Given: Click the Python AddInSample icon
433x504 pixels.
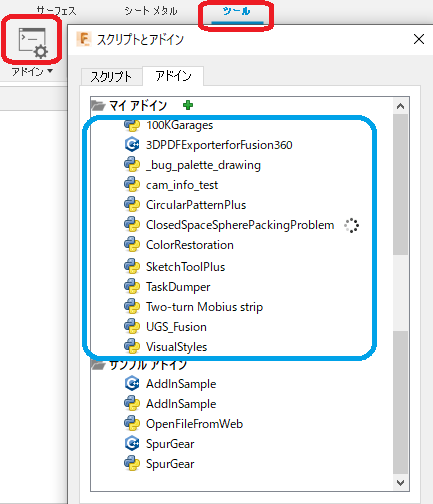Looking at the screenshot, I should coord(132,404).
